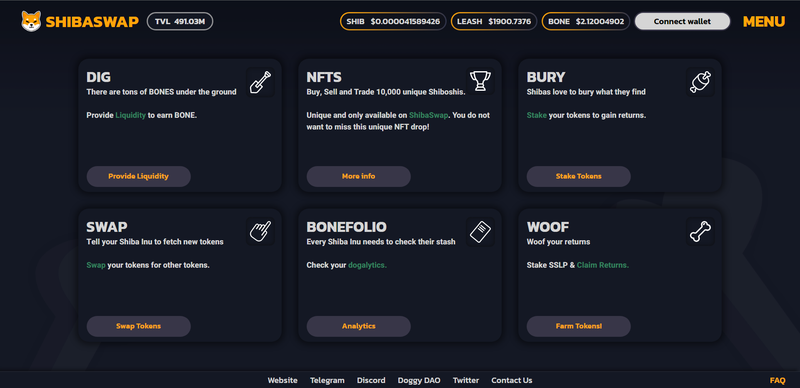This screenshot has width=800, height=388.
Task: Follow the green Liquidity link
Action: click(131, 115)
